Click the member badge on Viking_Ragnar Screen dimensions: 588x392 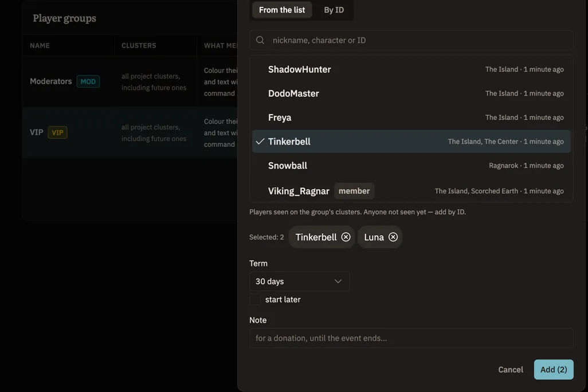(x=354, y=191)
